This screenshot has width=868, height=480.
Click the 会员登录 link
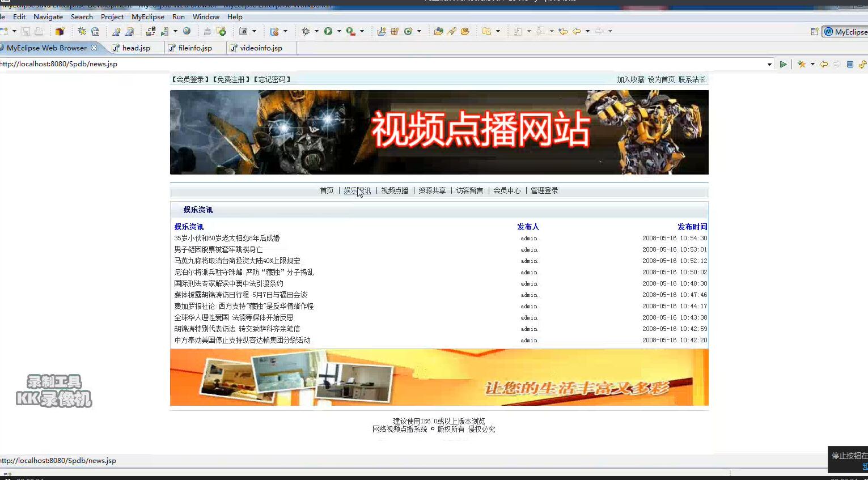(x=190, y=80)
